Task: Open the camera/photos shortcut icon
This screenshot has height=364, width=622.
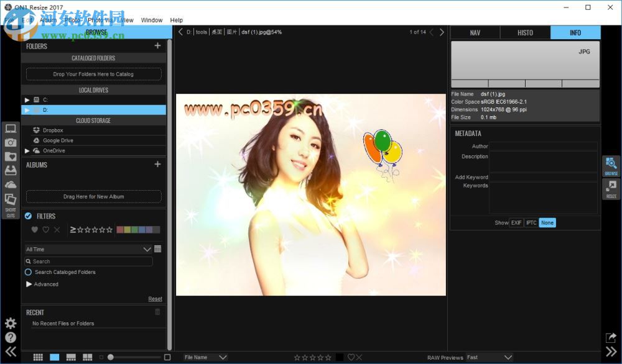Action: pos(10,142)
